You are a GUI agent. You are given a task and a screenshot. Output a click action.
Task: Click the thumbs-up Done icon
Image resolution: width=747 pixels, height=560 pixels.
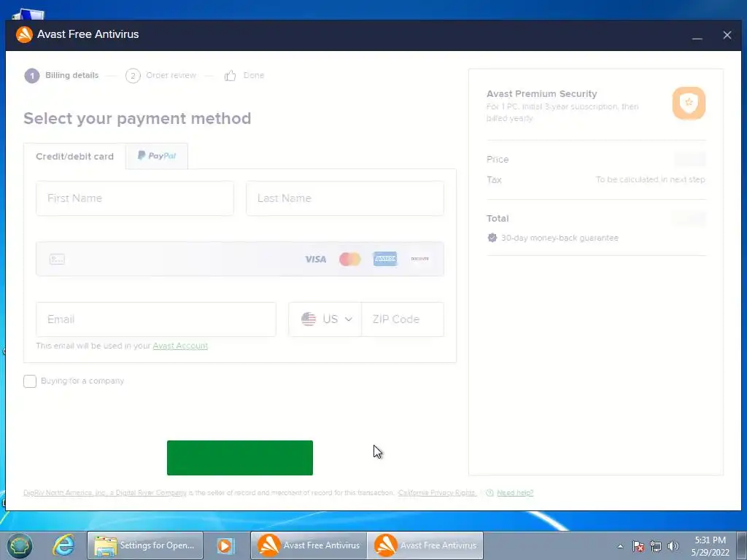click(x=231, y=75)
